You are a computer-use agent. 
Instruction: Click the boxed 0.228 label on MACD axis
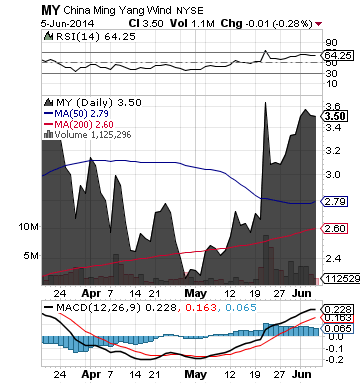click(338, 309)
